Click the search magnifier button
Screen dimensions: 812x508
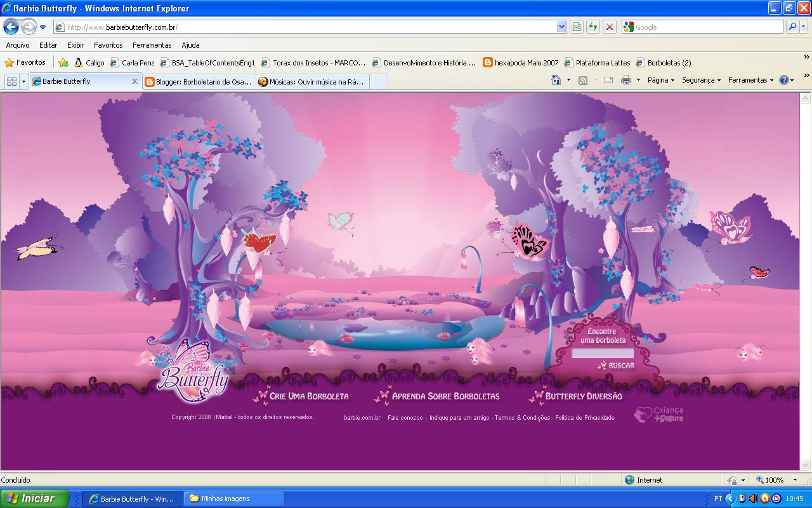click(x=792, y=27)
